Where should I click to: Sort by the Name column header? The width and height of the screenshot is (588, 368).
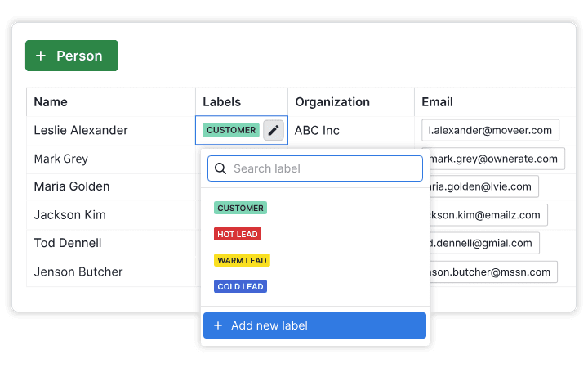51,102
